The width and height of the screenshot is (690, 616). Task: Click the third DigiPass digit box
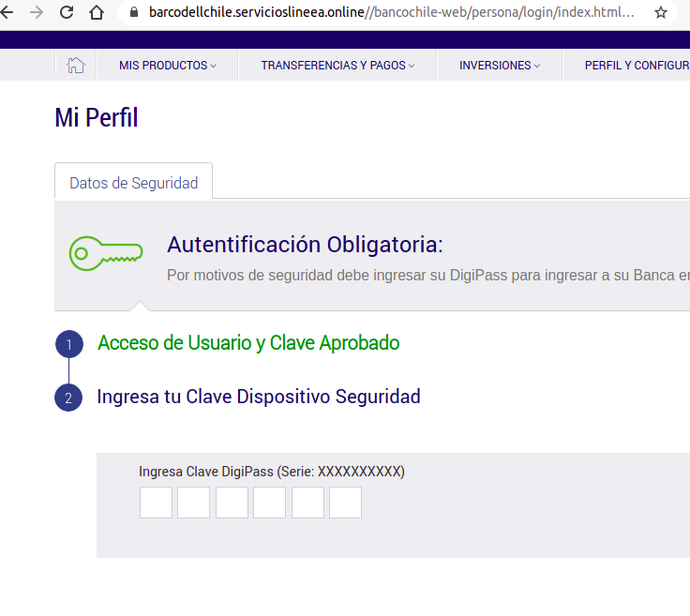point(232,503)
